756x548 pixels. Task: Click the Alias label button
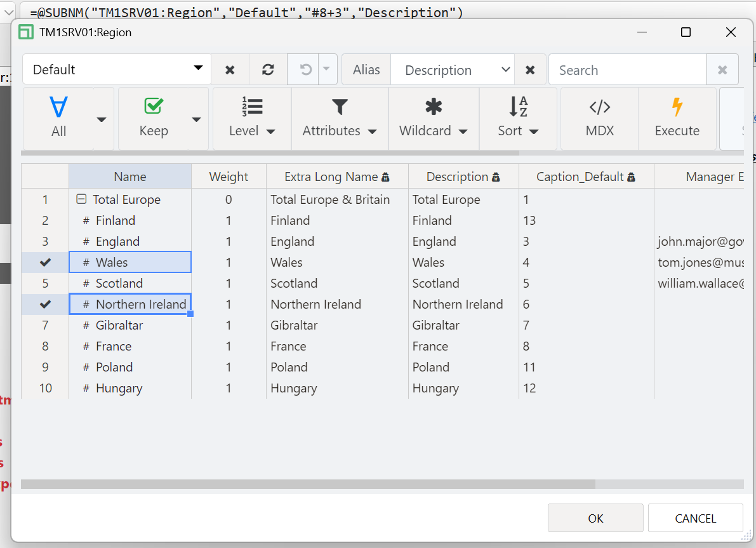point(366,70)
